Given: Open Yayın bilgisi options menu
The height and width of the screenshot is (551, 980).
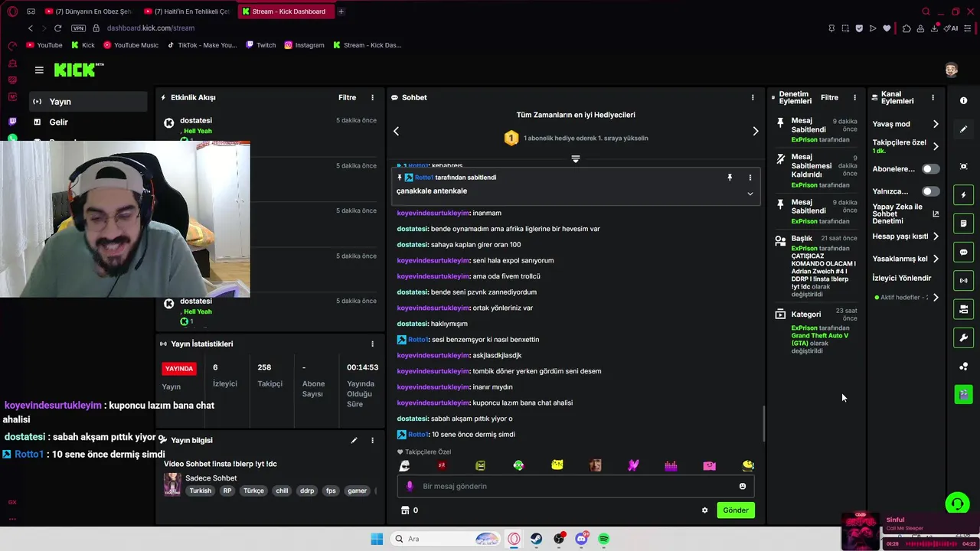Looking at the screenshot, I should coord(372,441).
